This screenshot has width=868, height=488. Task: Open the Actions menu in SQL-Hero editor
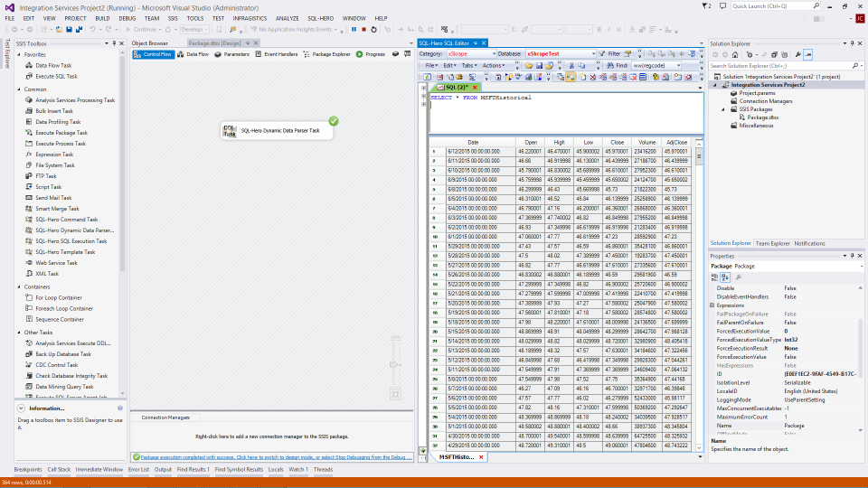(x=494, y=65)
